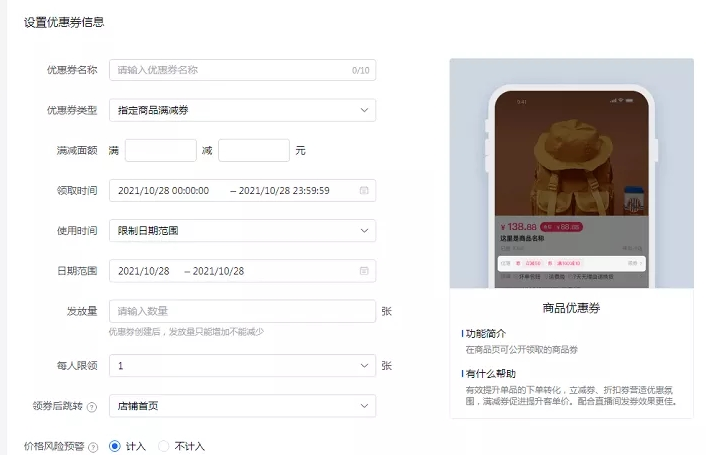The width and height of the screenshot is (706, 455).
Task: Select the 计入 radio button
Action: 115,446
